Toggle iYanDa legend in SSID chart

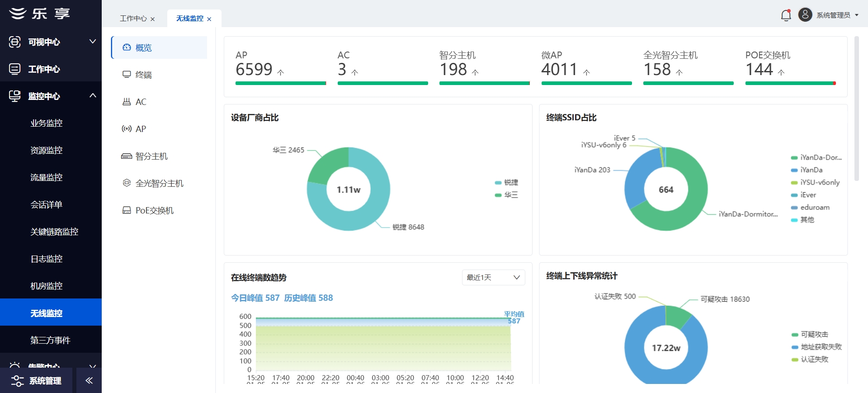coord(807,170)
